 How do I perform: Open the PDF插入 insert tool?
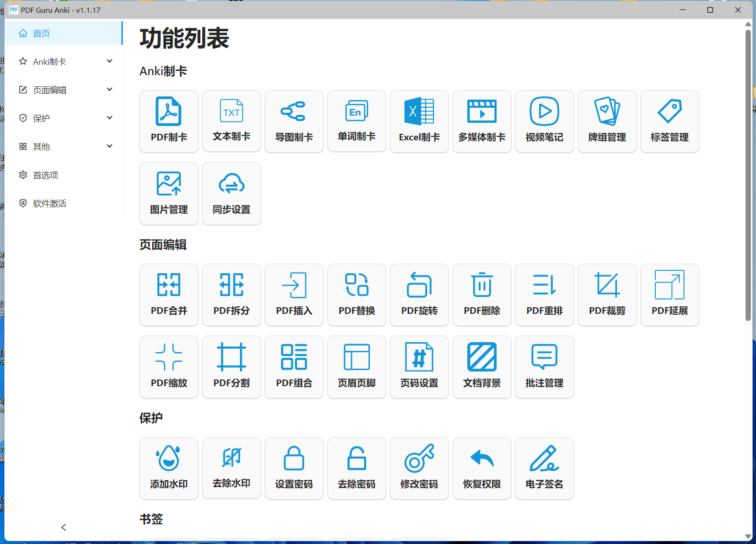coord(294,295)
